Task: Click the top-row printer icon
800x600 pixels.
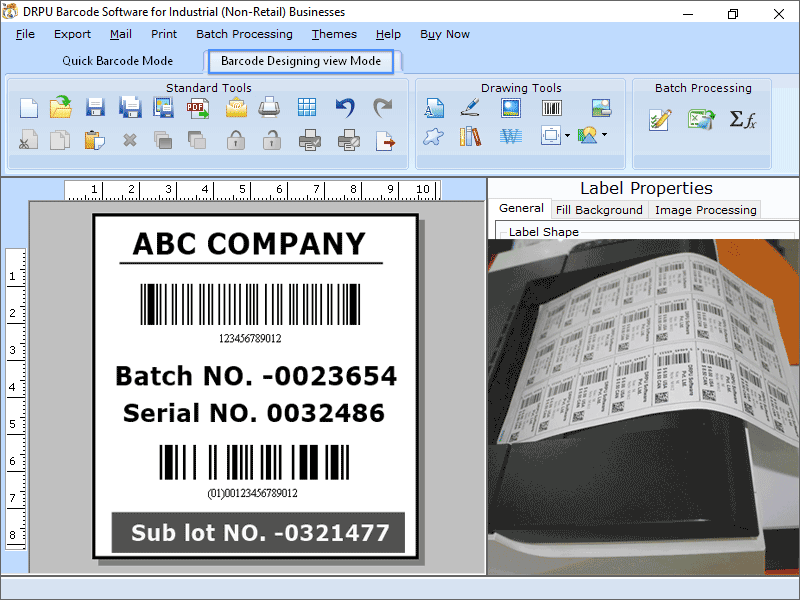Action: pyautogui.click(x=269, y=107)
